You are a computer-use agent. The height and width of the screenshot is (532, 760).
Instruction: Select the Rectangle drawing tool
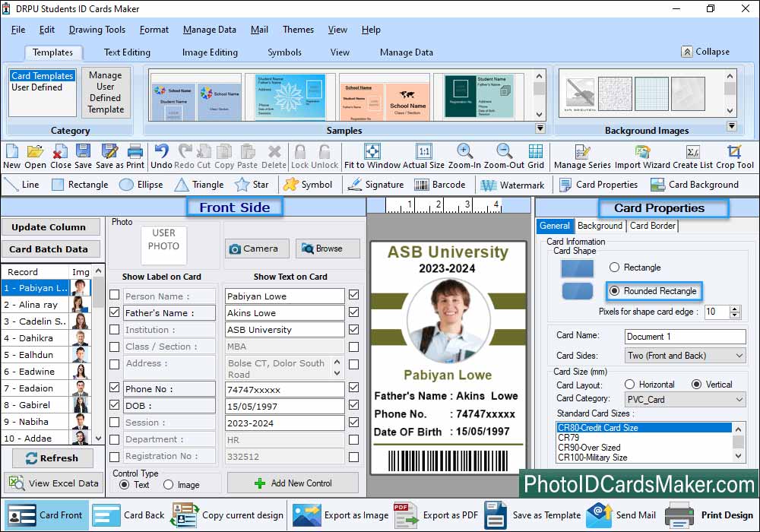pos(80,185)
